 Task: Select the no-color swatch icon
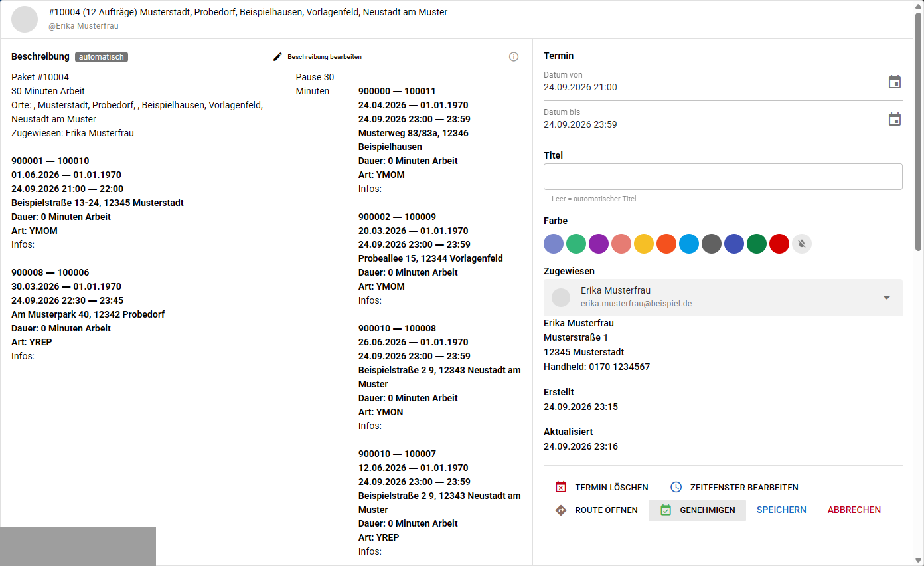click(802, 244)
